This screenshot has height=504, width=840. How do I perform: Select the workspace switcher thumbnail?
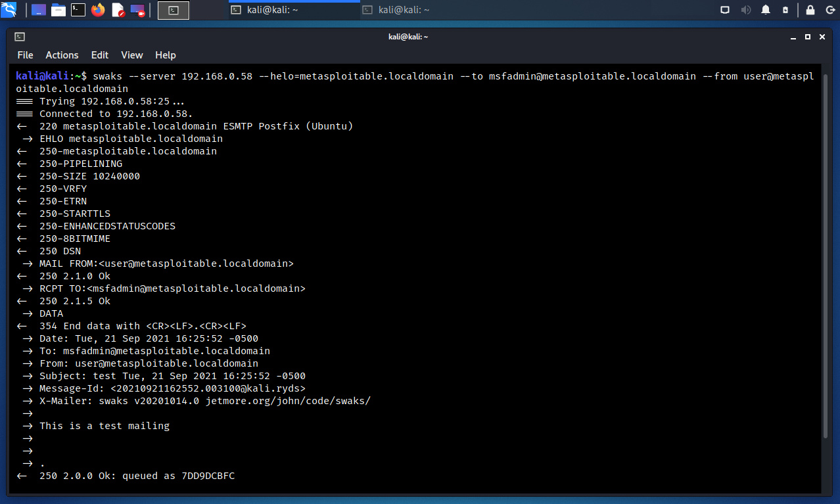[x=174, y=10]
